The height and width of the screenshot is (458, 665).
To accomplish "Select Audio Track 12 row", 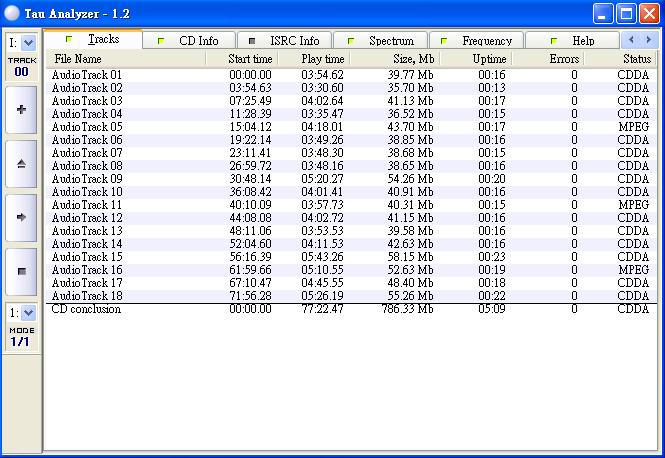I will tap(351, 218).
